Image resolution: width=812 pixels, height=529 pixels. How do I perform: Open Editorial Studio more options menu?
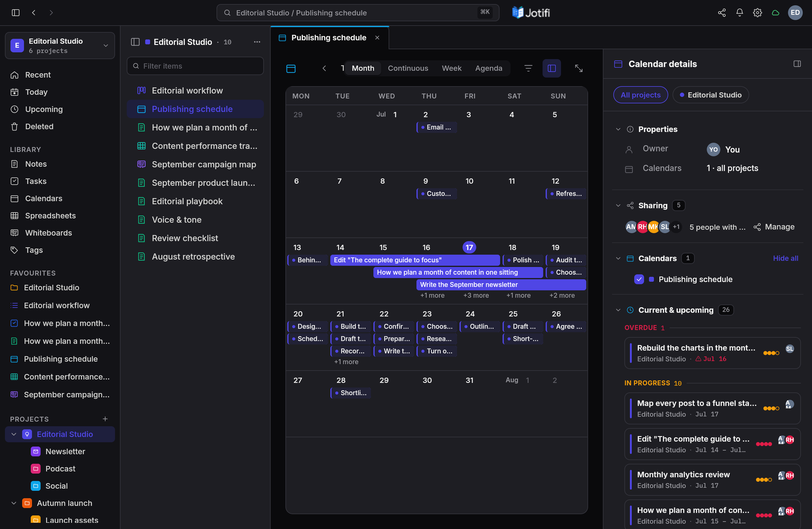pyautogui.click(x=257, y=42)
